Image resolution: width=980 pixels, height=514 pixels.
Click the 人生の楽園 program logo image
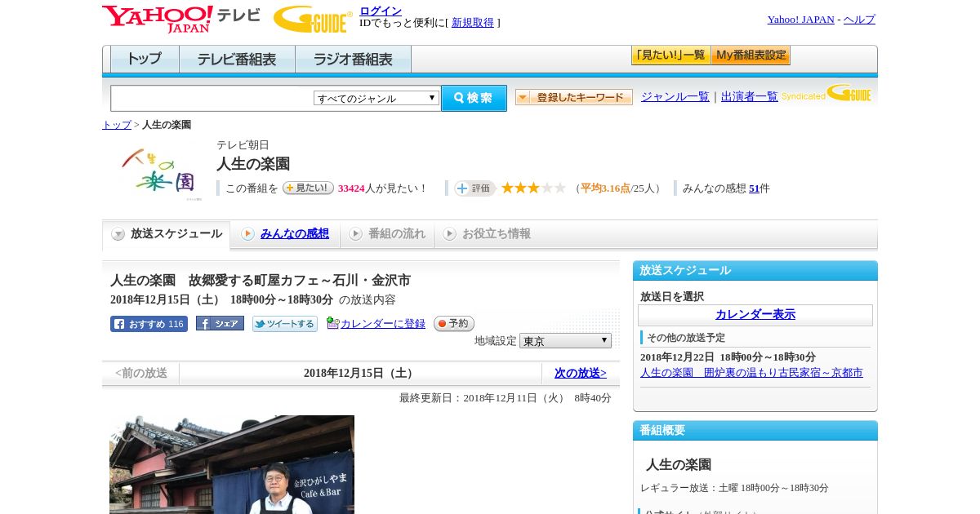pyautogui.click(x=159, y=173)
